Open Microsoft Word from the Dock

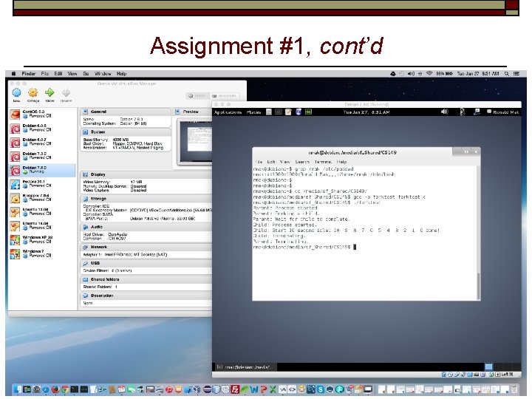coord(254,389)
